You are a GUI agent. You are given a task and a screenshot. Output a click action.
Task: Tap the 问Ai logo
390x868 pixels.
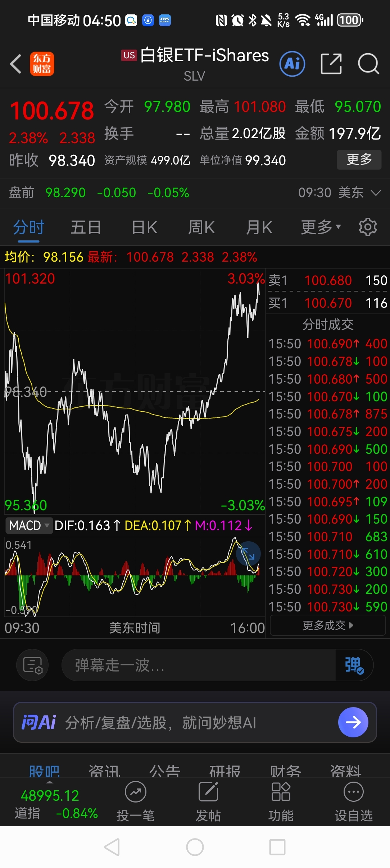[39, 722]
